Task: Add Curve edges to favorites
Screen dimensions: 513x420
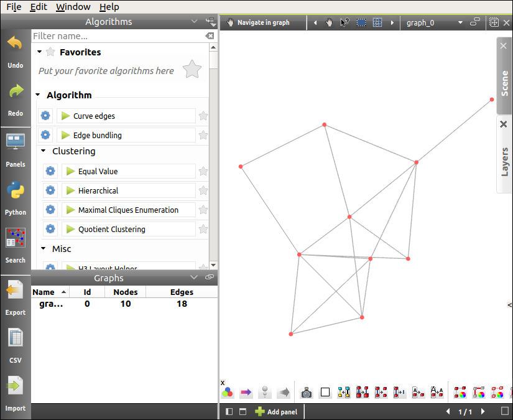Action: click(x=203, y=116)
